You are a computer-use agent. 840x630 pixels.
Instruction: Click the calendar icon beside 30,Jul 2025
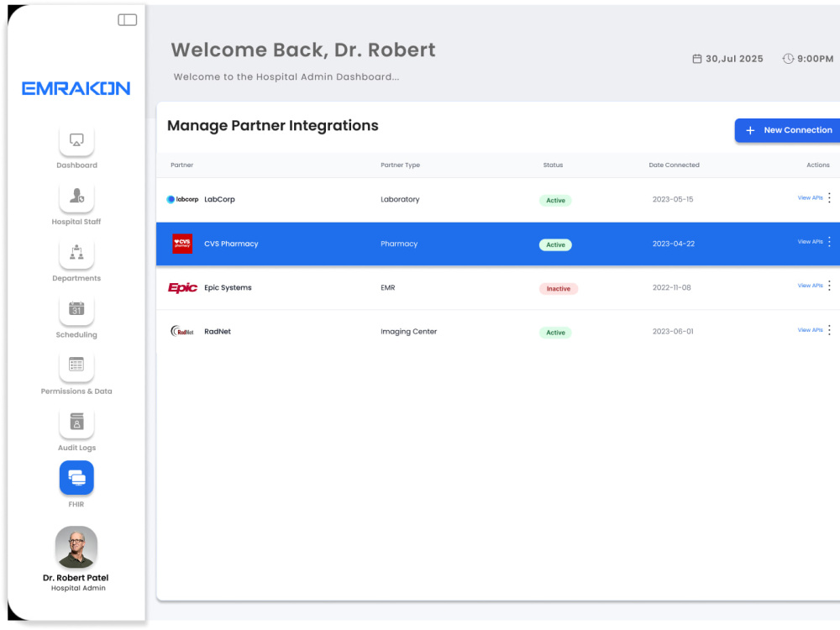(697, 59)
